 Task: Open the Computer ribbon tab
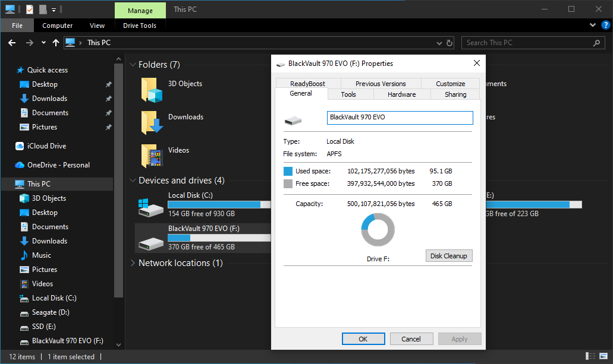pyautogui.click(x=58, y=26)
